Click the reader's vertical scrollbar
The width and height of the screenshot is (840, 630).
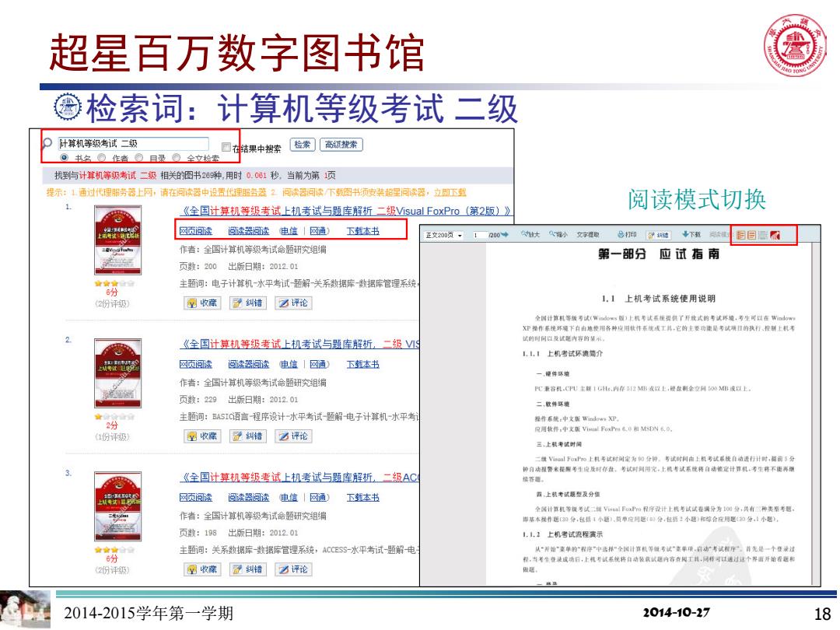(x=816, y=412)
